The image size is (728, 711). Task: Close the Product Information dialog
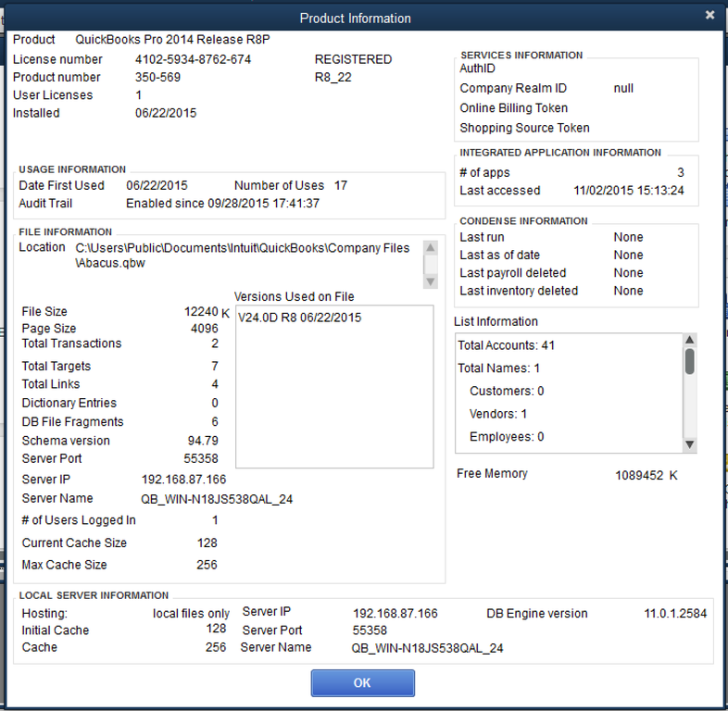[709, 16]
